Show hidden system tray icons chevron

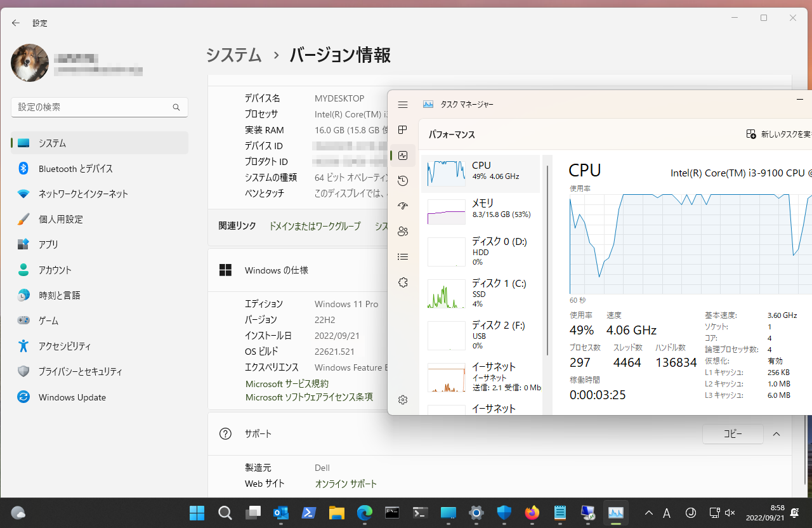point(648,513)
